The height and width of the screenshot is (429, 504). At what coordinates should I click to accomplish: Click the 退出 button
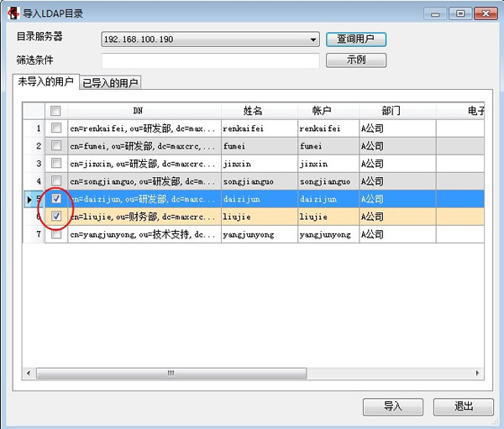click(x=463, y=406)
